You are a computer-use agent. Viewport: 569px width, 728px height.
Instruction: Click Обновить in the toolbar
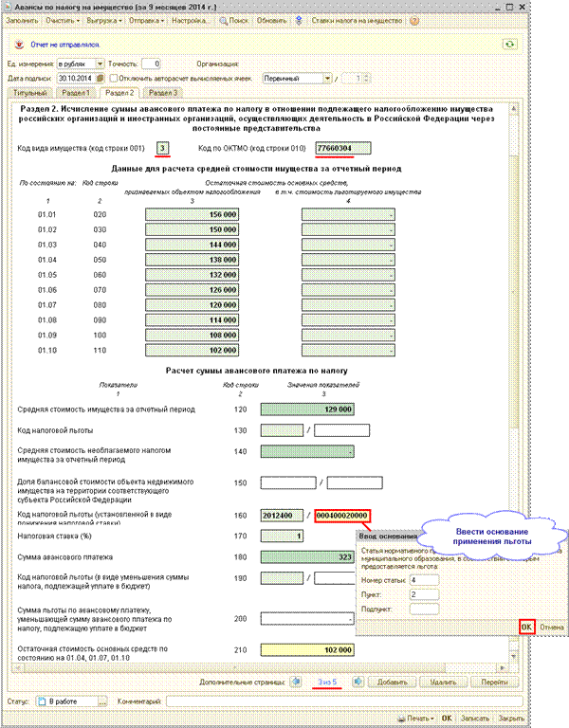point(272,21)
